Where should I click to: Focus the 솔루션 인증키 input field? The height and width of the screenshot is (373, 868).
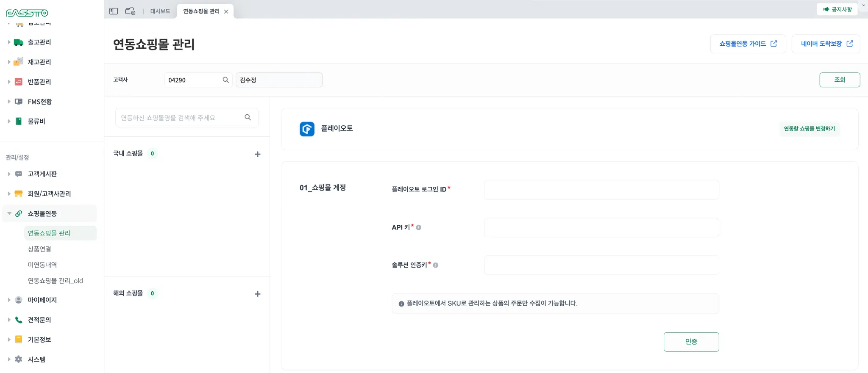(601, 265)
